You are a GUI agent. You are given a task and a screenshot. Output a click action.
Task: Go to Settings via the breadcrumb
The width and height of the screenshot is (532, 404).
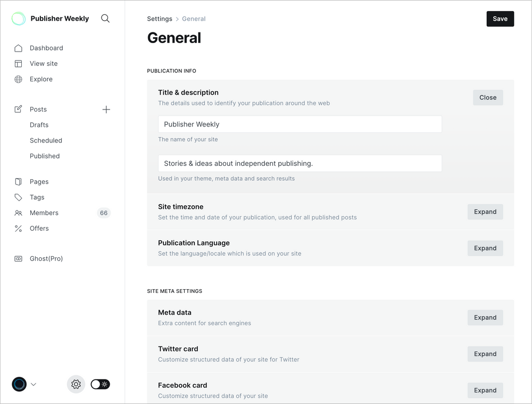(x=159, y=18)
